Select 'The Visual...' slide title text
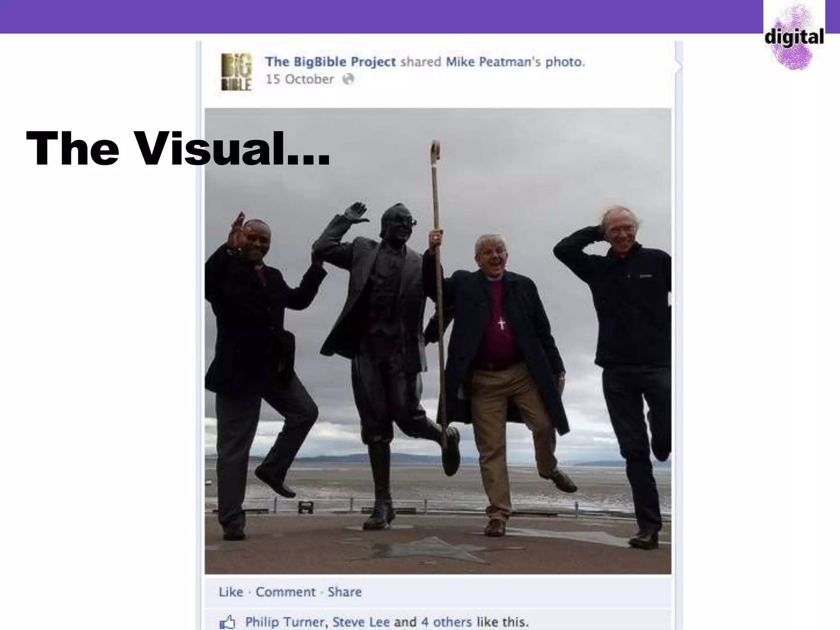Screen dimensions: 840x630 [178, 148]
